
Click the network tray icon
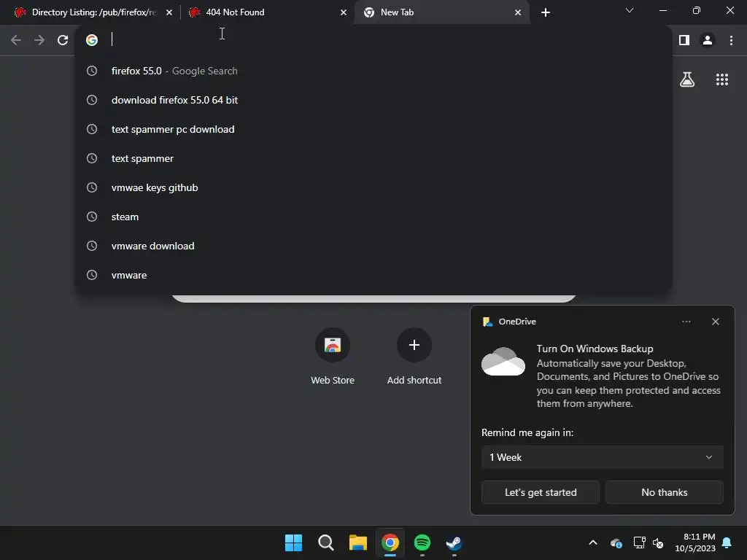[639, 542]
